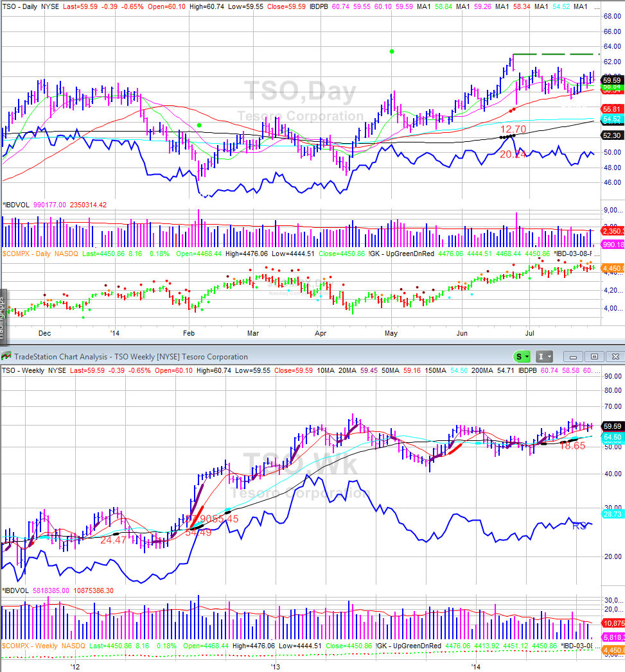Click the '$COMPX - Daily NASDQ' label
625x672 pixels.
40,254
